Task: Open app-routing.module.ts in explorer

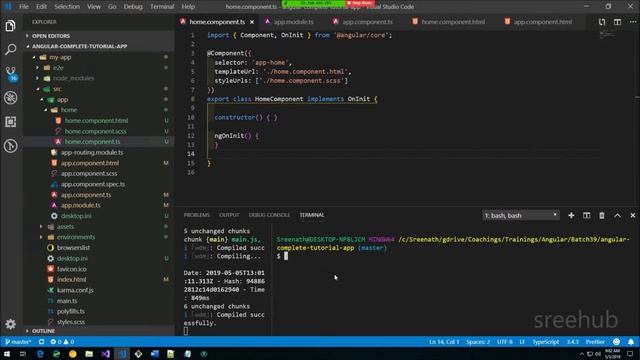Action: [92, 153]
